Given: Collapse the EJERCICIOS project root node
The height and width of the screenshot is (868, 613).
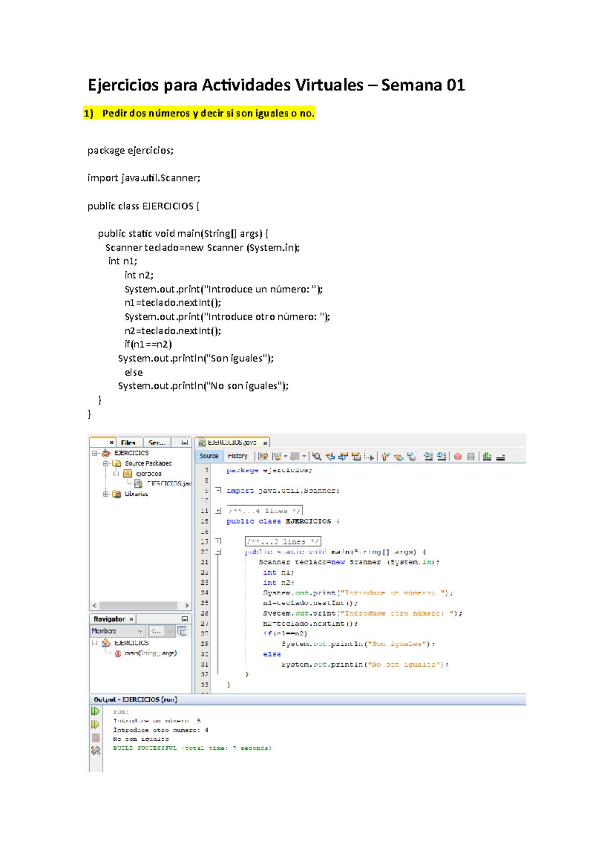Looking at the screenshot, I should click(95, 453).
